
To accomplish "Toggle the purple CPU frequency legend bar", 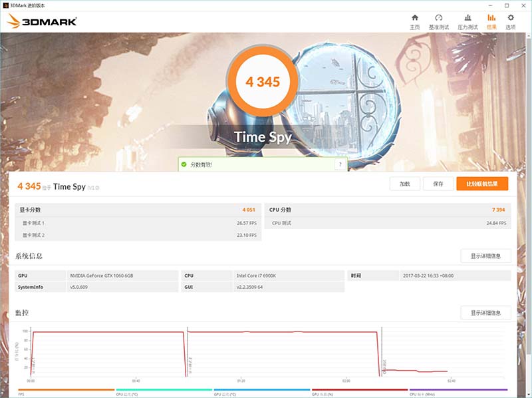I will (x=458, y=390).
